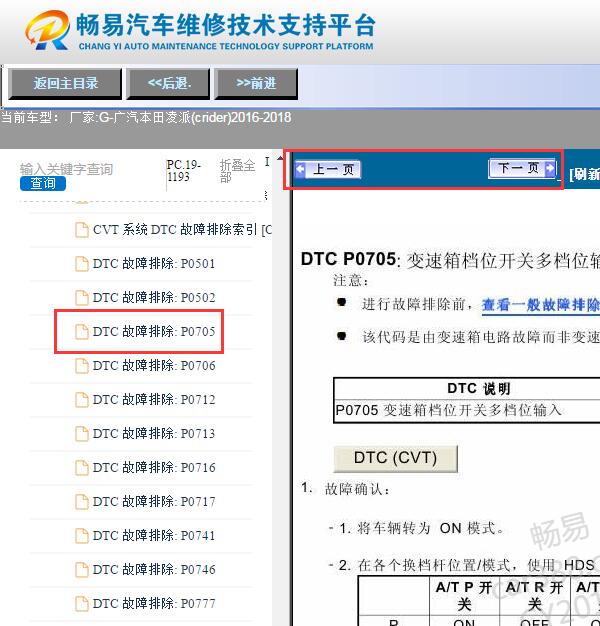
Task: Click the blue 查询 search button
Action: coord(43,183)
